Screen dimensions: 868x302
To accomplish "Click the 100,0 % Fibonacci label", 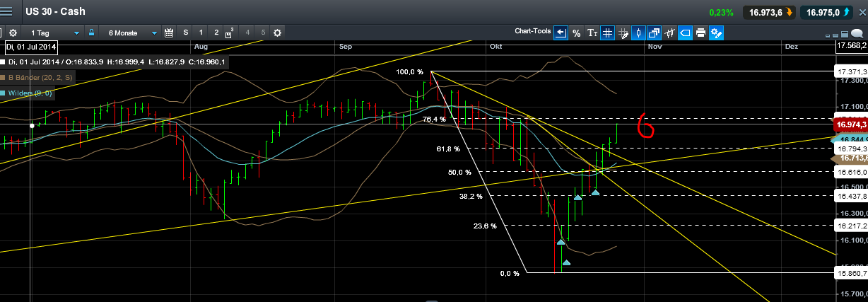I will click(409, 72).
